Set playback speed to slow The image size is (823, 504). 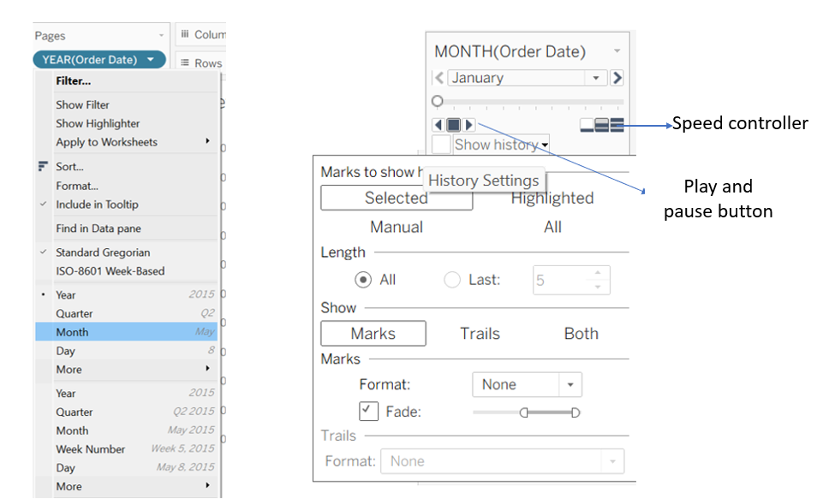[x=587, y=125]
